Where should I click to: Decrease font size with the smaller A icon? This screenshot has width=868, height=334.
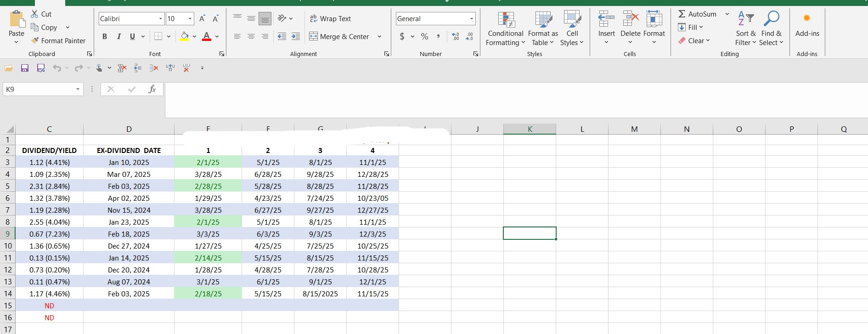[215, 18]
